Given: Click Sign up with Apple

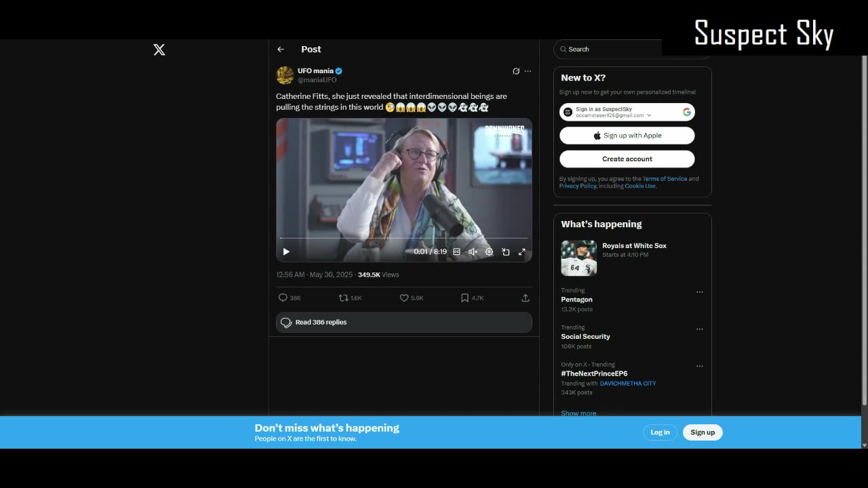Looking at the screenshot, I should coord(627,136).
